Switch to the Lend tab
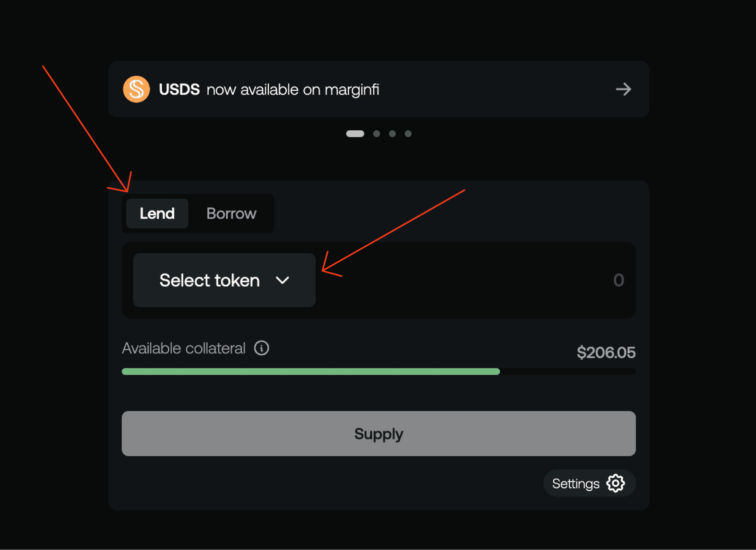This screenshot has width=756, height=550. (157, 213)
